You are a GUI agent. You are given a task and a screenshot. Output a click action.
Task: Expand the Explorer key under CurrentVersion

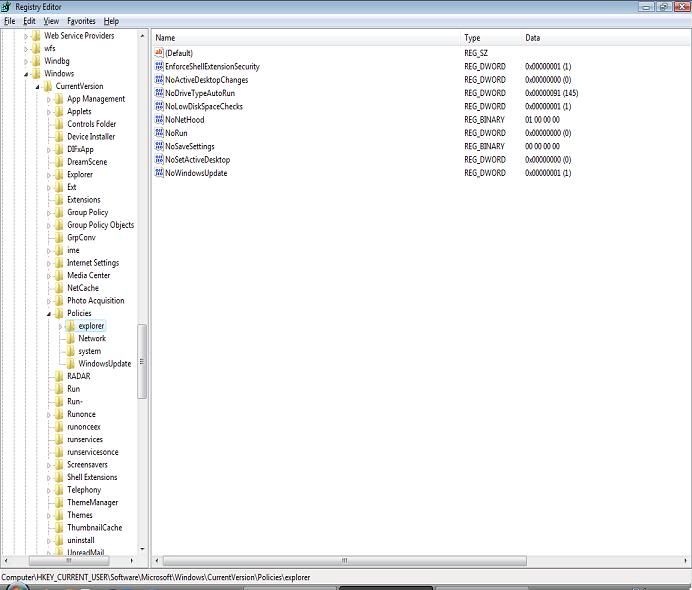click(x=48, y=175)
